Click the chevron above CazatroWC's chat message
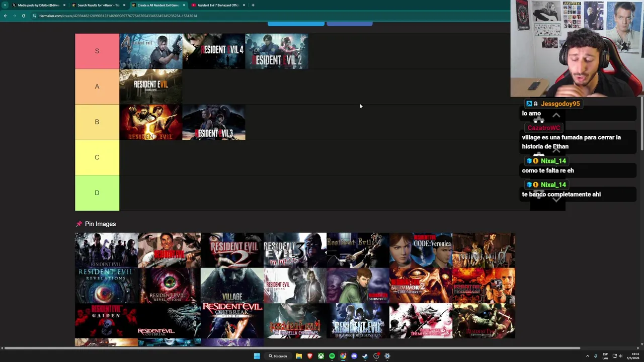Viewport: 644px width, 362px height. [556, 116]
